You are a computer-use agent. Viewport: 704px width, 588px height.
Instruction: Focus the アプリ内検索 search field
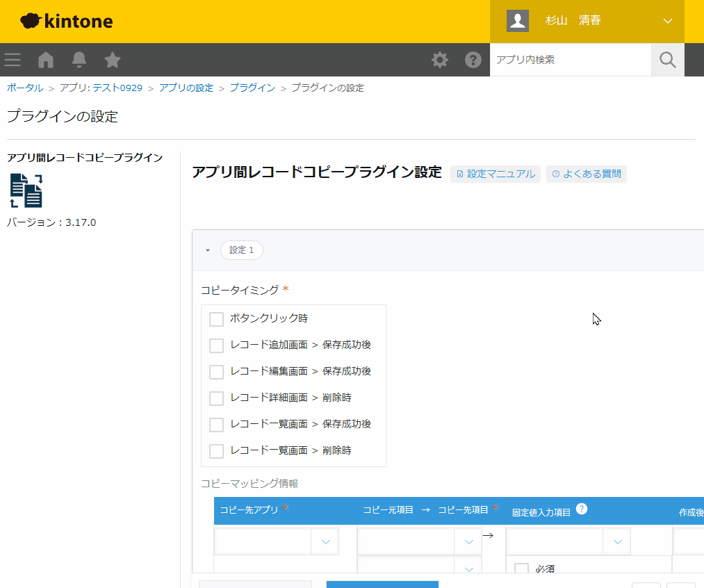click(570, 60)
